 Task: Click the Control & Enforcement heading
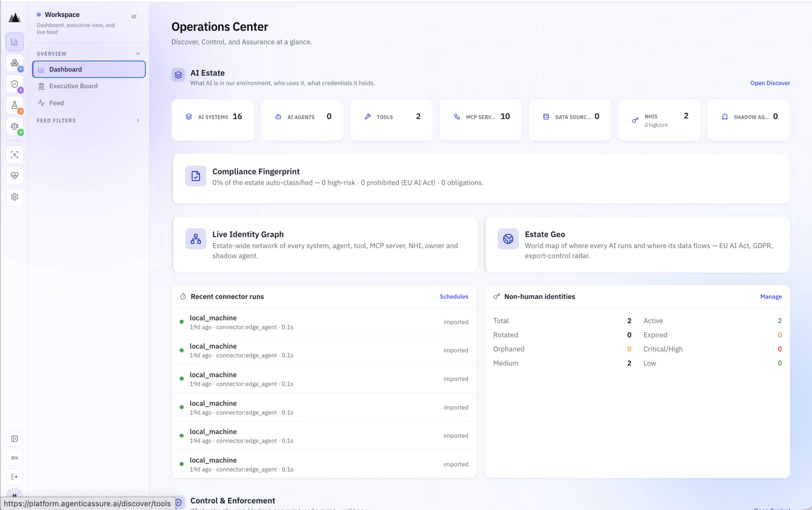(x=232, y=501)
